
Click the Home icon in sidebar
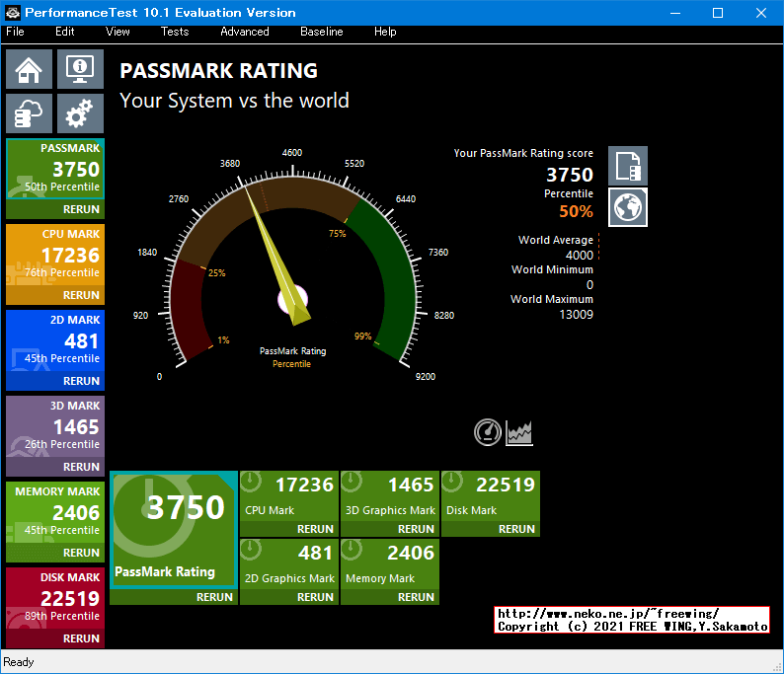tap(30, 69)
